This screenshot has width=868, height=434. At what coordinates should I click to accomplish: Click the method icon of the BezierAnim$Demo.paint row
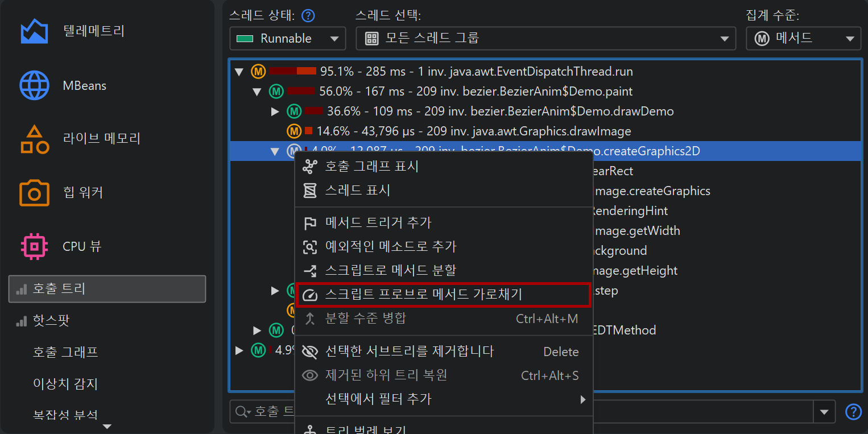pyautogui.click(x=277, y=92)
